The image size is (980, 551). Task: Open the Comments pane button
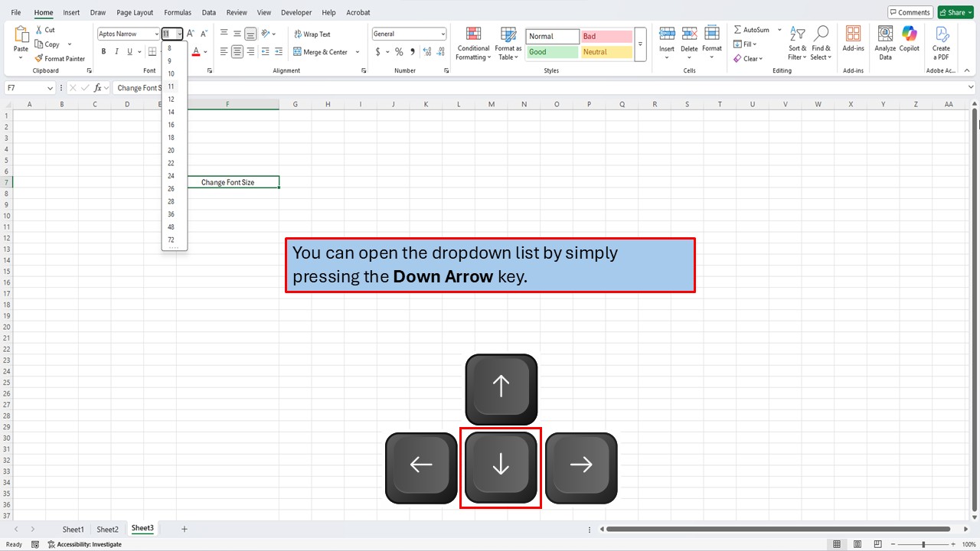909,12
